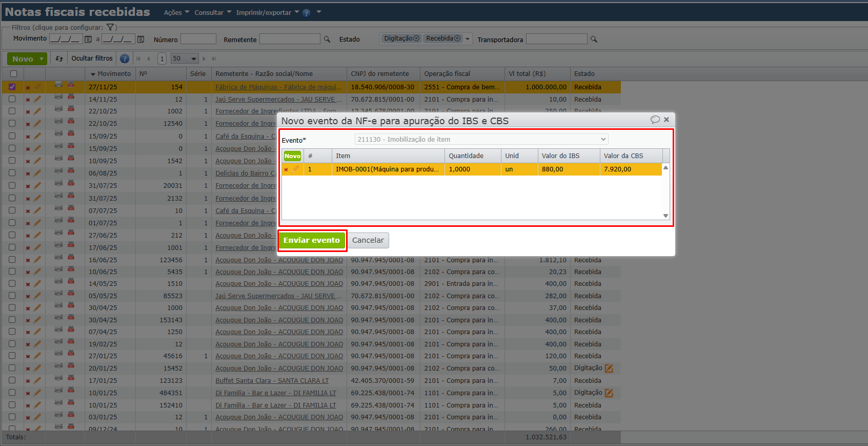Click the Movimento start date field
This screenshot has height=446, width=868.
[66, 39]
